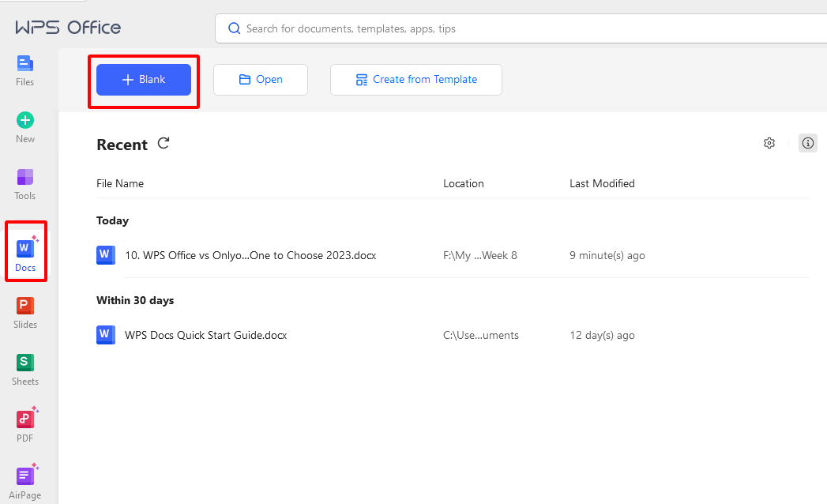Open recent list settings gear

pyautogui.click(x=769, y=143)
